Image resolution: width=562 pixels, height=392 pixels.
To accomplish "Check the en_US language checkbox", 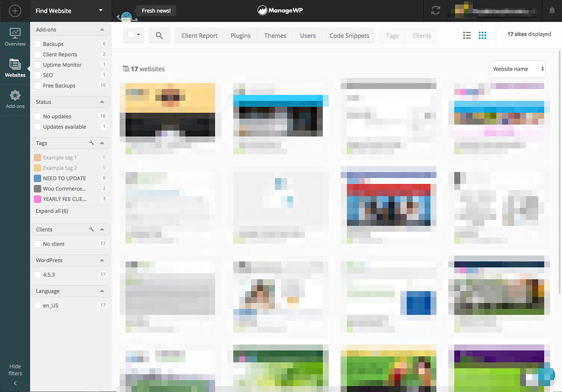I will click(37, 305).
